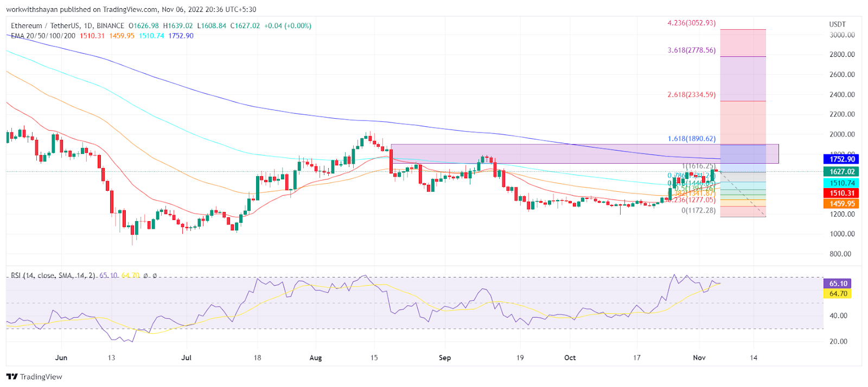Click the green 1627.02 current price label
Screen dimensions: 868x387
tap(841, 171)
